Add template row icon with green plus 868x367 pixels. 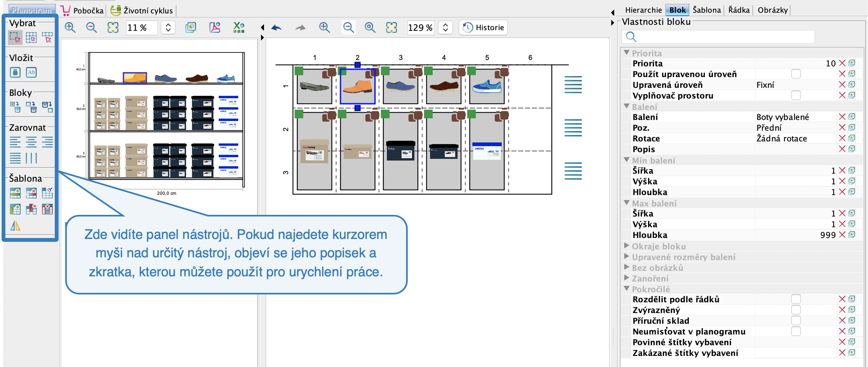coord(15,193)
